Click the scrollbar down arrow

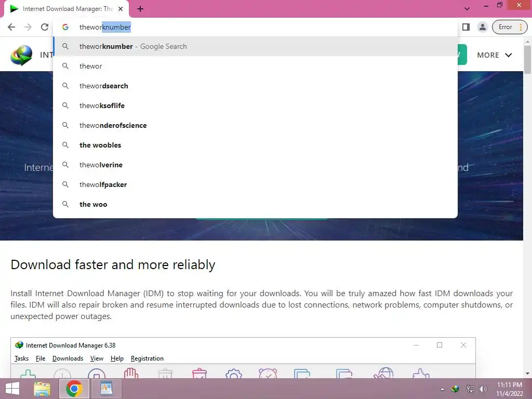[x=527, y=374]
